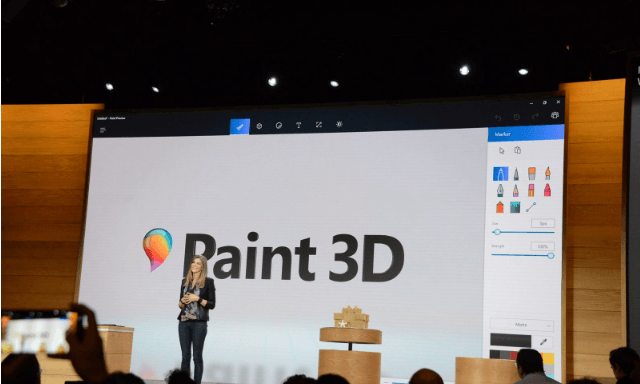
Task: Click the Undo arrow
Action: point(498,118)
